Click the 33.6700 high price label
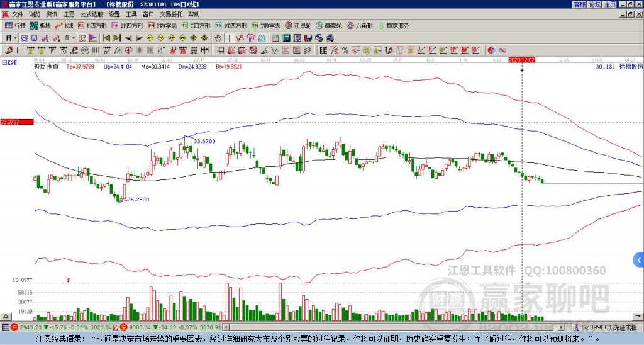Screen dimensions: 644x345 204,141
